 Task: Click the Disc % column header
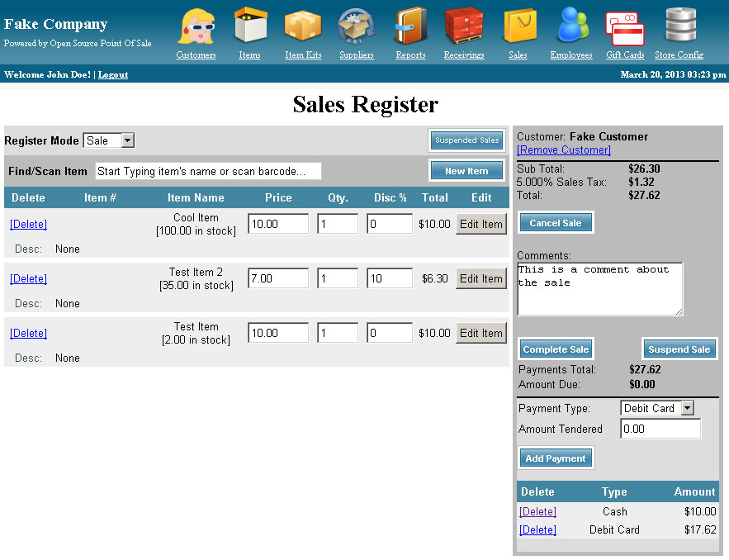pos(390,197)
